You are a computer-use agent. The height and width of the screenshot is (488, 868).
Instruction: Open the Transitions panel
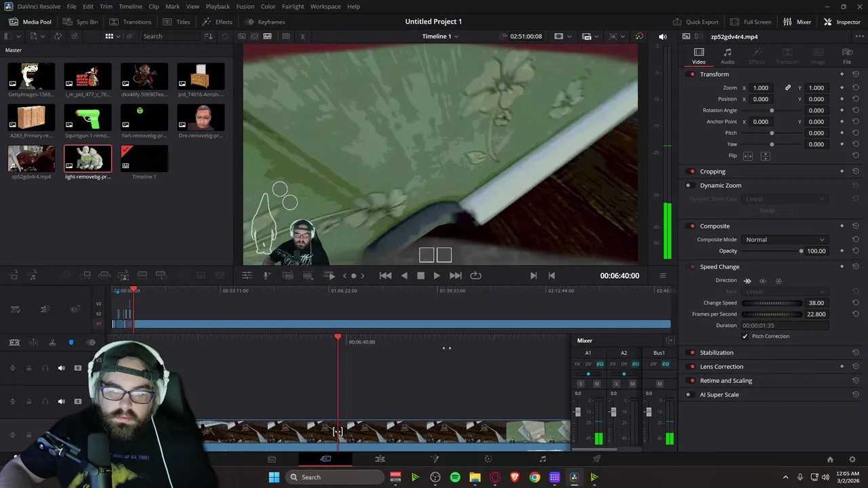130,22
